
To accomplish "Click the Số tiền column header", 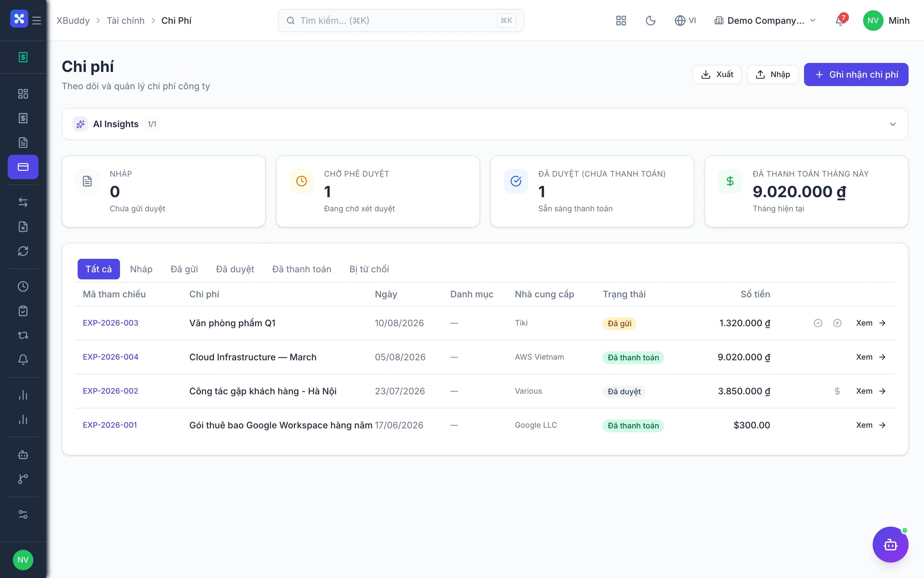I will pos(755,294).
